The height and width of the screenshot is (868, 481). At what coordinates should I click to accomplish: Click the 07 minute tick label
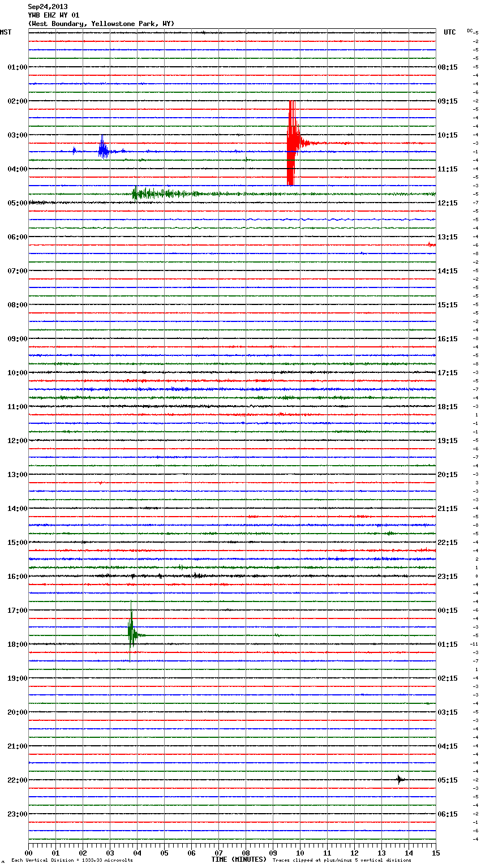[x=218, y=852]
